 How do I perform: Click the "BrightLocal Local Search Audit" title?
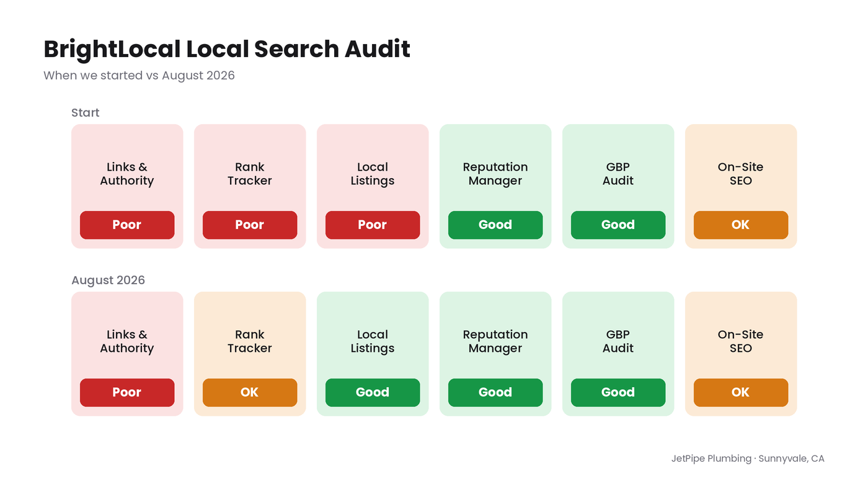pyautogui.click(x=227, y=49)
